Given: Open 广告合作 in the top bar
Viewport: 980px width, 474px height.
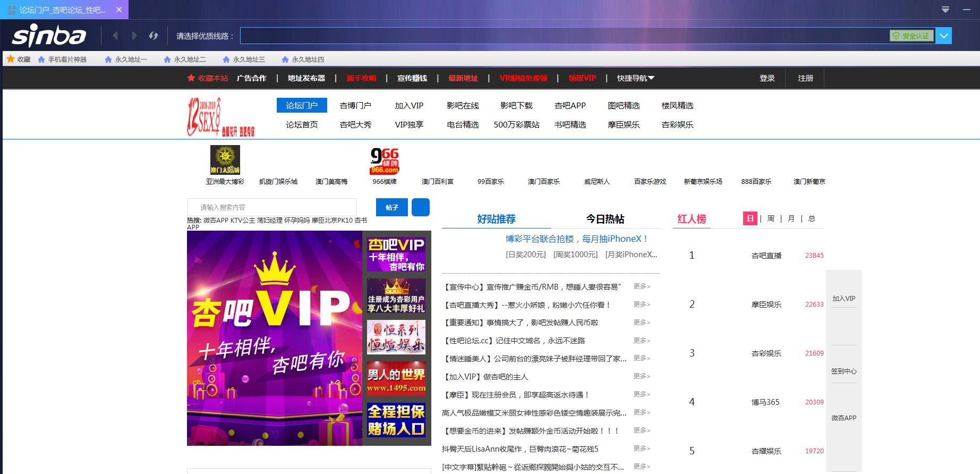Looking at the screenshot, I should click(x=252, y=78).
